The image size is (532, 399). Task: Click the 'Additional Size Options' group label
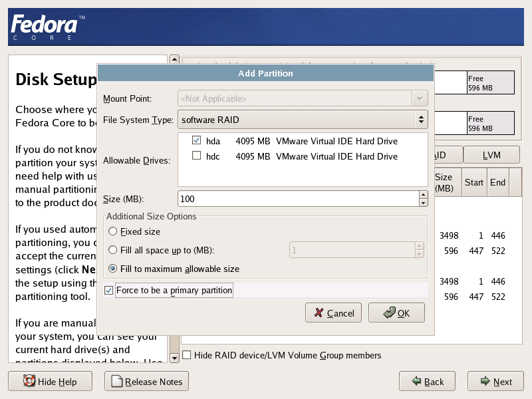[152, 217]
